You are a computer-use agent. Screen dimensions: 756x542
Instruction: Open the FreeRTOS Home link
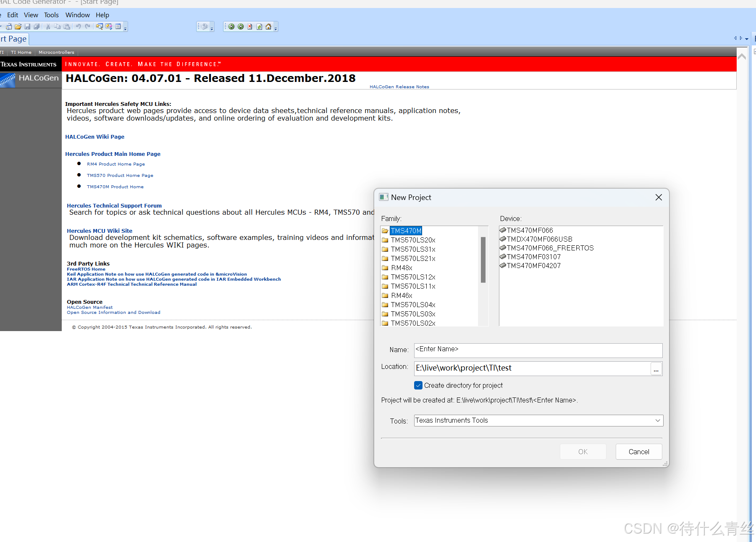86,269
